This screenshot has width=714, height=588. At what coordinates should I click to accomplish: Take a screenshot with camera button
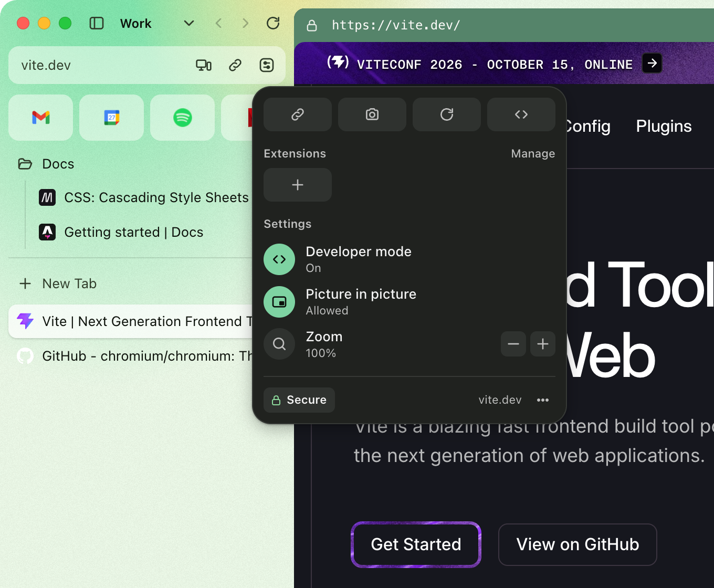[x=372, y=114]
